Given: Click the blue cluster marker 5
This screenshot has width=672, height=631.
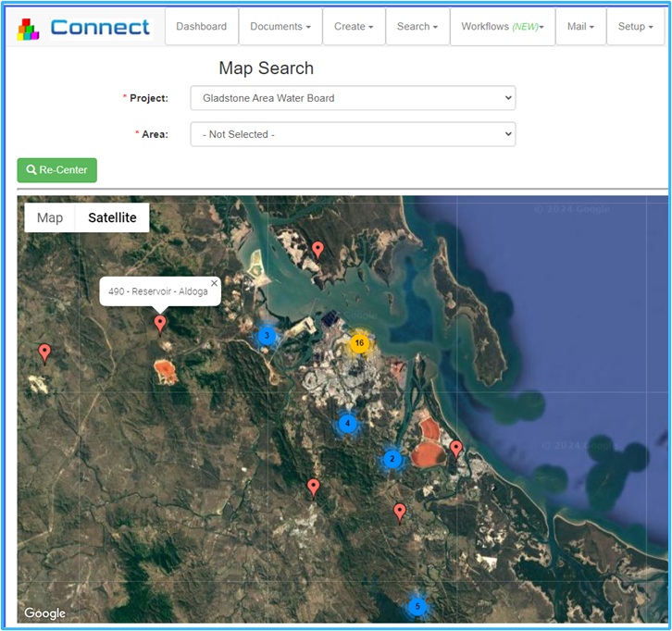Looking at the screenshot, I should [x=417, y=607].
